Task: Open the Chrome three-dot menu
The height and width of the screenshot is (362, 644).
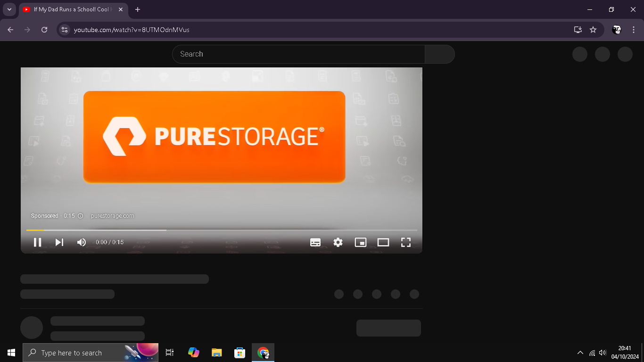Action: (634, 30)
